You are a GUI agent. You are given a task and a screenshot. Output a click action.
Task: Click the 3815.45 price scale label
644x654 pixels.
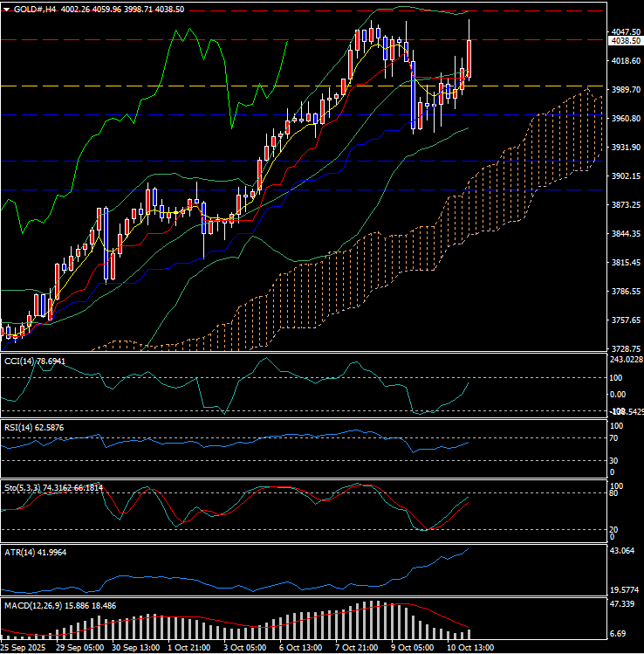point(625,263)
